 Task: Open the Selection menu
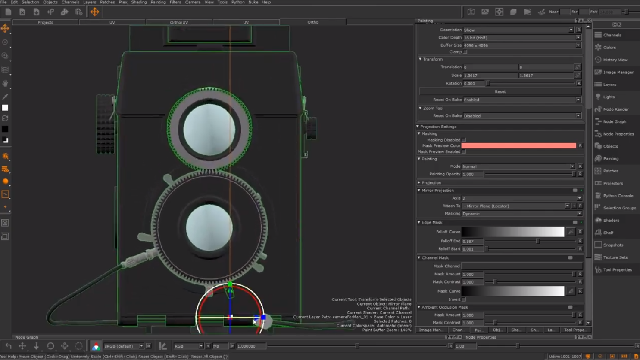click(30, 2)
